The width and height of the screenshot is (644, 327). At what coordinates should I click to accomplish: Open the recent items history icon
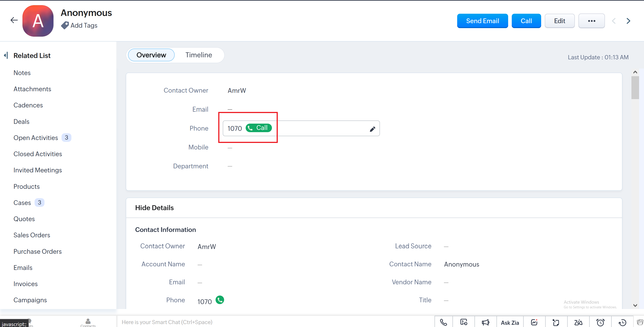point(622,322)
